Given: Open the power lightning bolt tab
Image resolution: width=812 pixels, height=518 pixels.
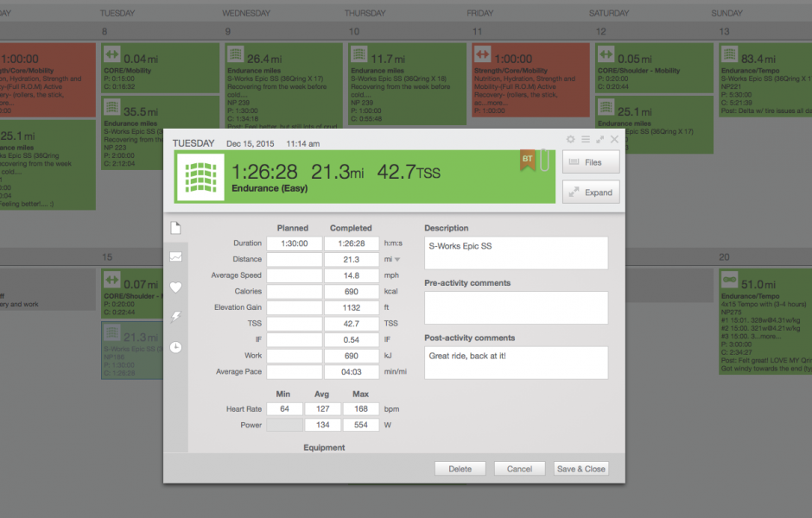Looking at the screenshot, I should tap(175, 317).
